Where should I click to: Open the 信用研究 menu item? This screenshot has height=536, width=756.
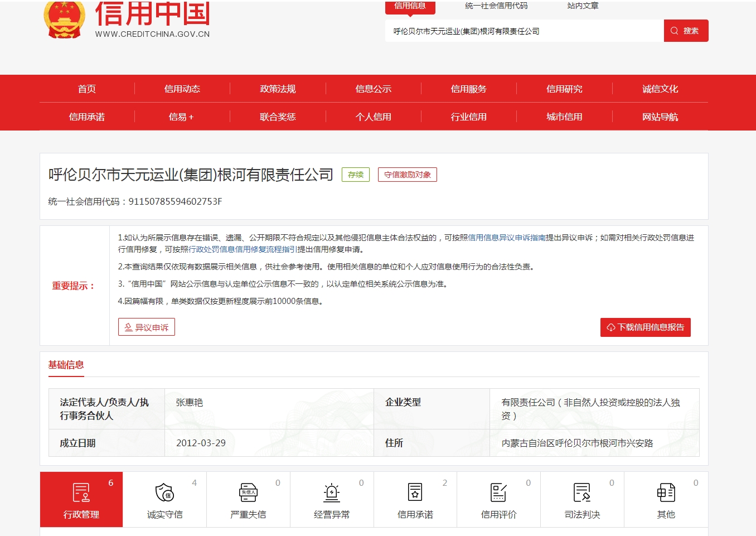(564, 89)
